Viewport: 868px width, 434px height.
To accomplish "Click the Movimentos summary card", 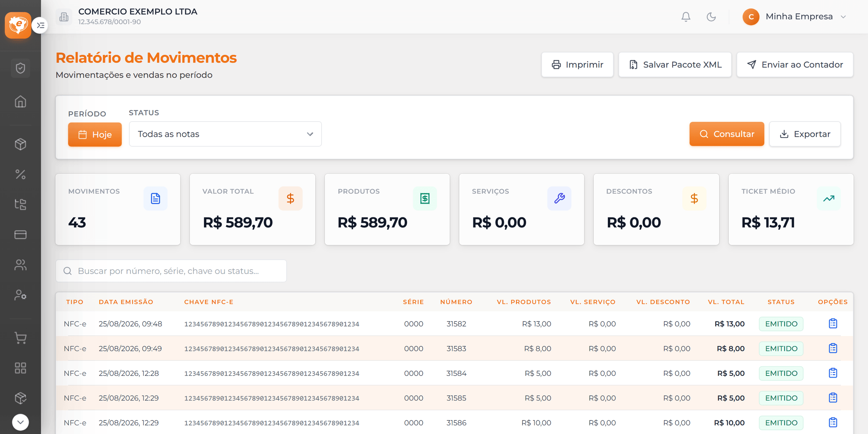I will pos(118,209).
